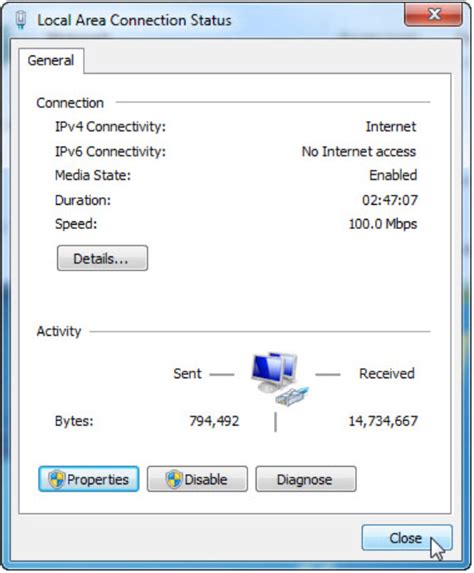Click the IPv4 Connectivity label

pyautogui.click(x=110, y=127)
